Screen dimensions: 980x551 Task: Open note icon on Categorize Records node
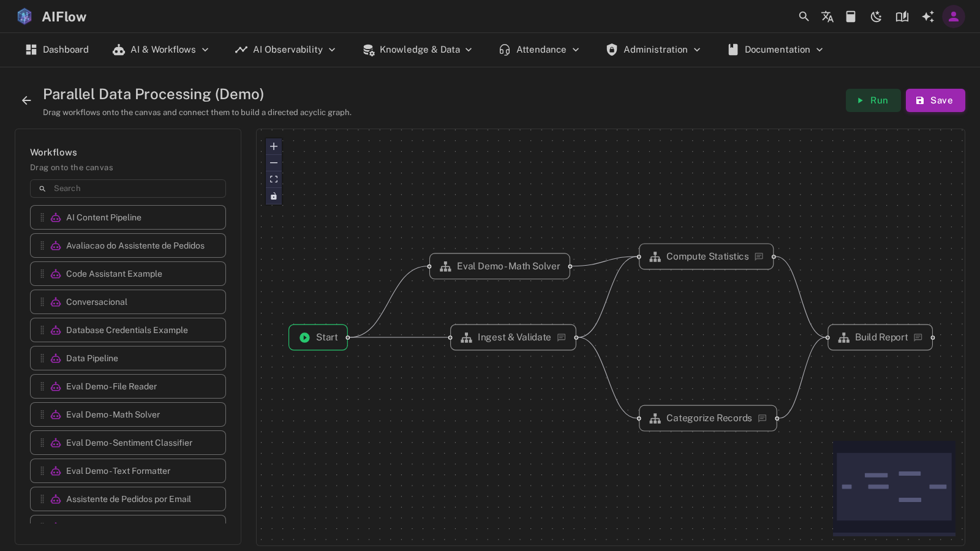coord(762,418)
